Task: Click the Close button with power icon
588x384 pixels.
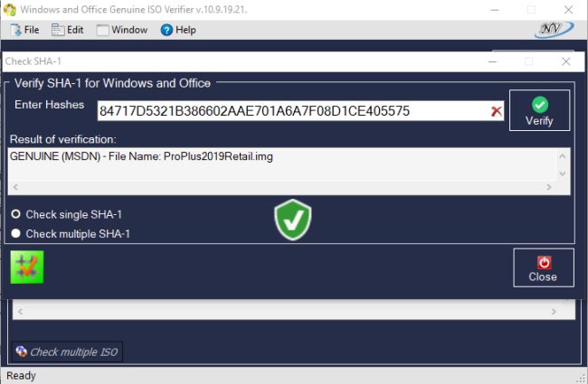Action: [x=544, y=267]
